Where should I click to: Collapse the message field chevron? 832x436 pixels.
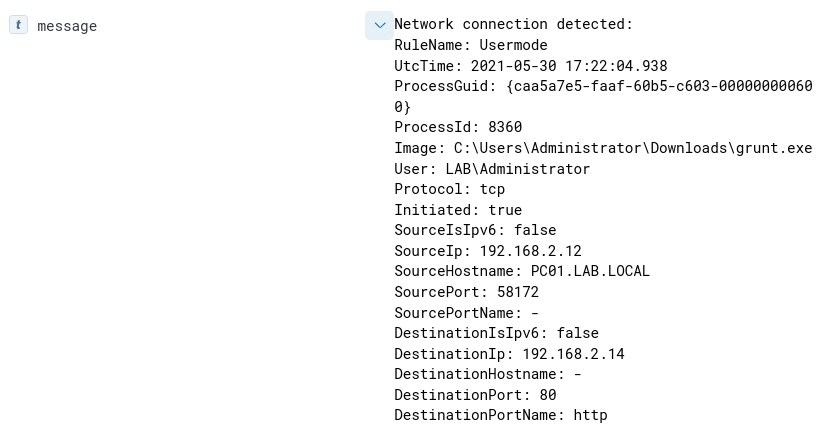point(379,25)
